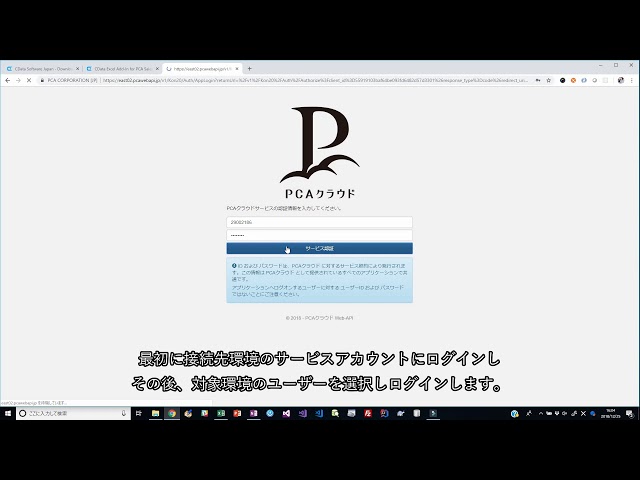Close the CData Excel Add-In tab
This screenshot has height=480, width=640.
pos(157,69)
